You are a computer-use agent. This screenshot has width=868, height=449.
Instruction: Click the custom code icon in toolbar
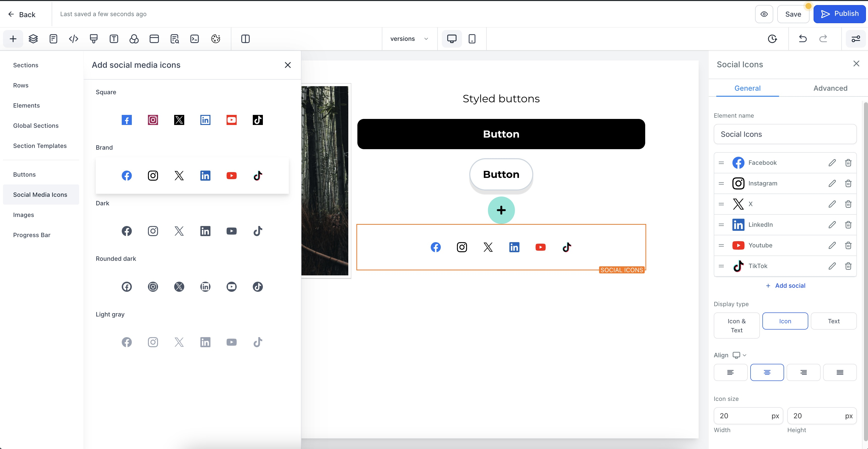[73, 39]
